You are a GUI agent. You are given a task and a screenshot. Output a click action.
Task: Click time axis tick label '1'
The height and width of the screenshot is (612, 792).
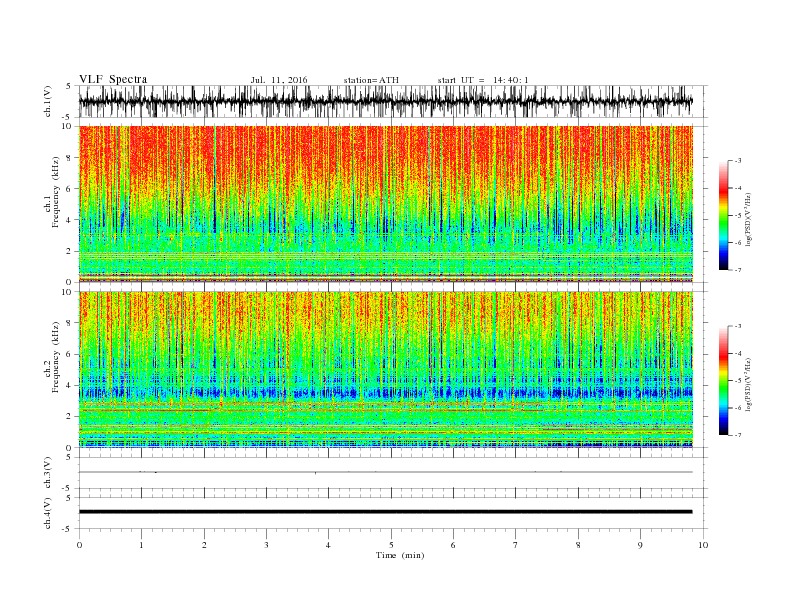pos(141,545)
